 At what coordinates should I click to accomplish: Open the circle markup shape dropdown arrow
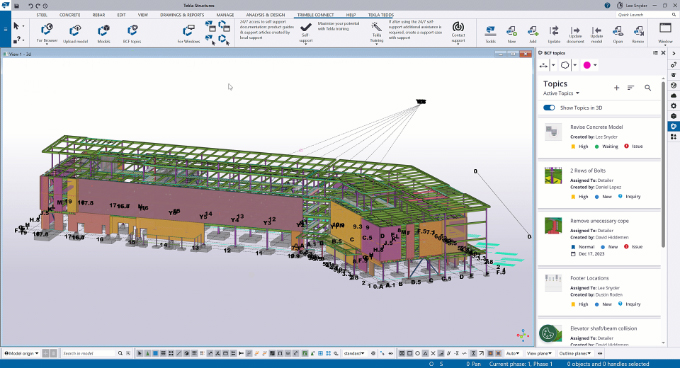[575, 65]
